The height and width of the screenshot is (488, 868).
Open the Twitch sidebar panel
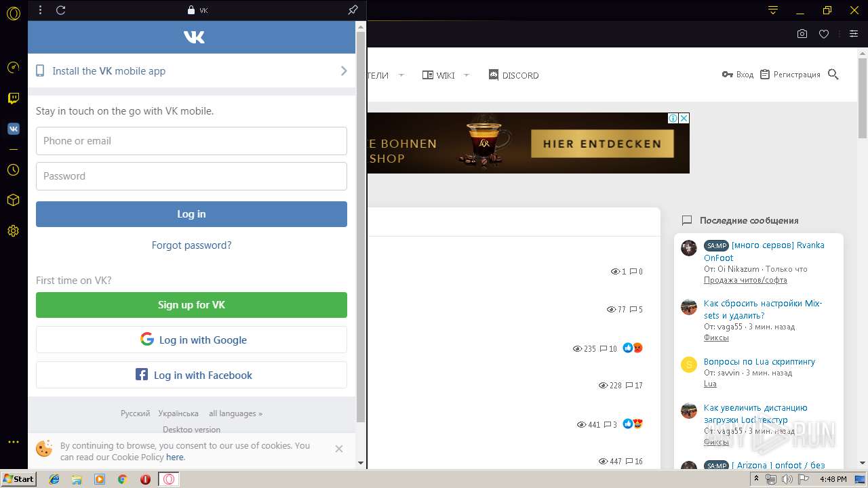(13, 98)
